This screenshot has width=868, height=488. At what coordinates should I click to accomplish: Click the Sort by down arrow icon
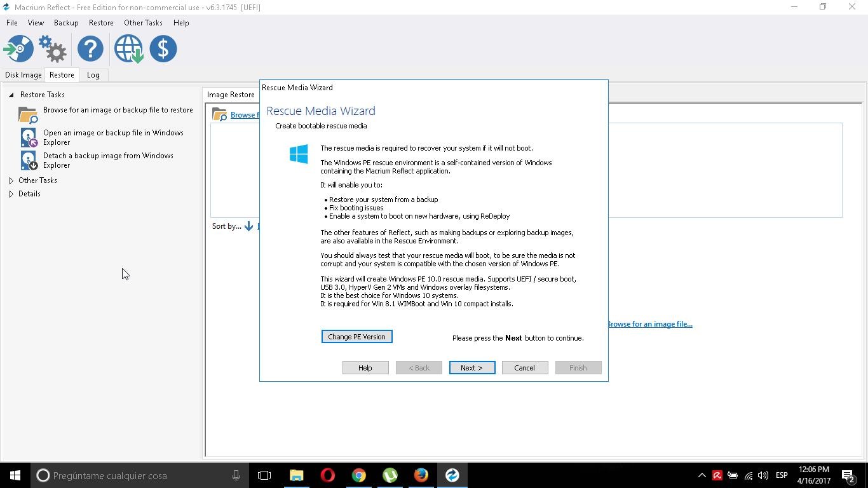pos(249,226)
